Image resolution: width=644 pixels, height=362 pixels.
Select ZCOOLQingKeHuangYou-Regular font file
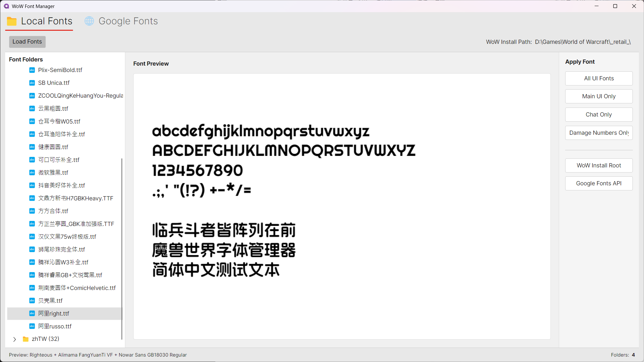click(x=80, y=96)
